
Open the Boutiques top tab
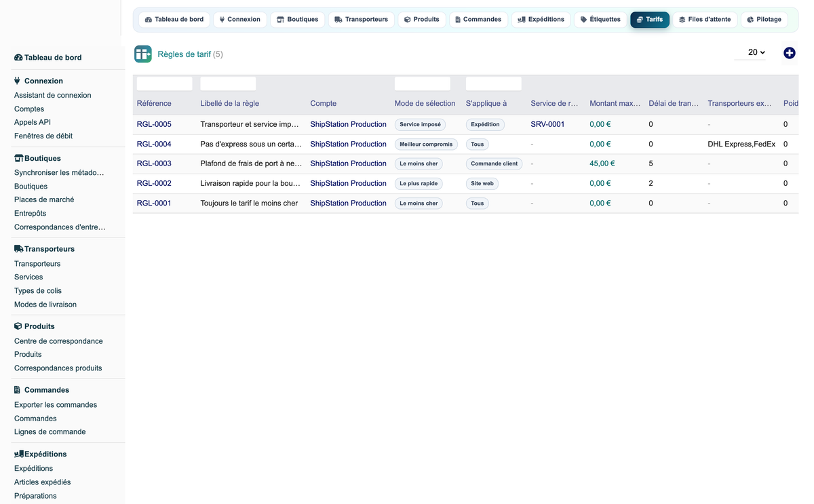(x=297, y=20)
